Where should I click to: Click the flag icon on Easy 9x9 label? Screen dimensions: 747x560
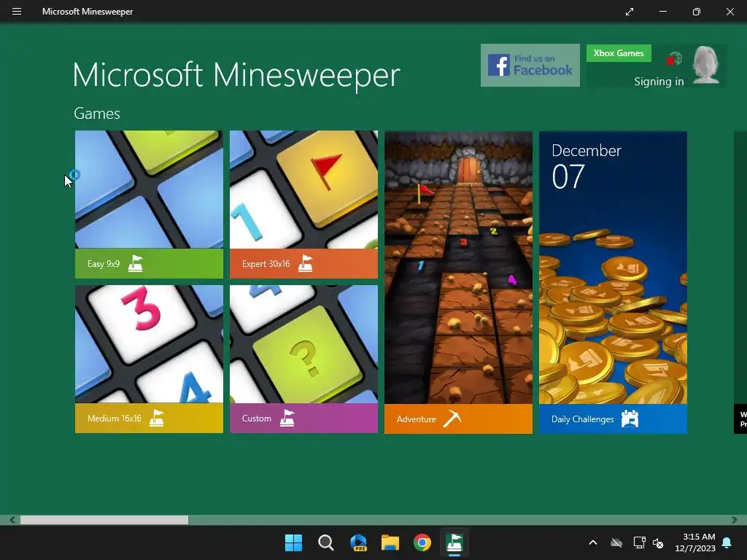click(136, 263)
